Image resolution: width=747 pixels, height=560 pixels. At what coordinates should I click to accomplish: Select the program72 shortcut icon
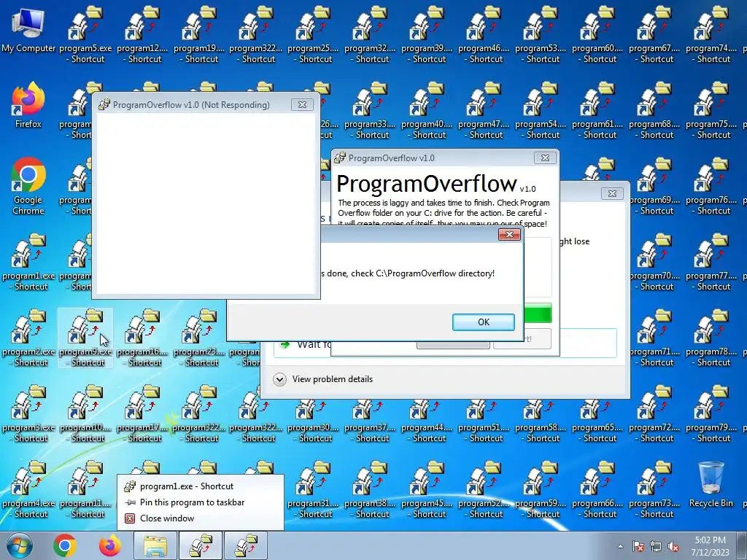(654, 414)
